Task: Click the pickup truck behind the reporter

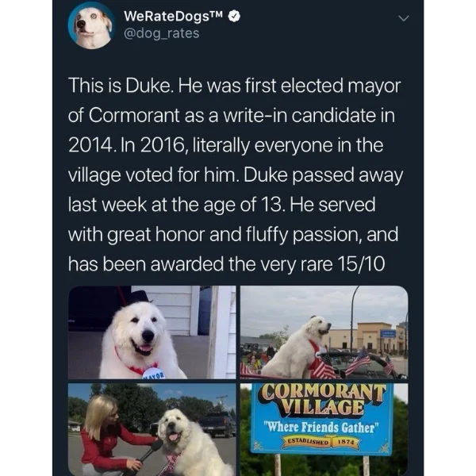Action: (216, 424)
